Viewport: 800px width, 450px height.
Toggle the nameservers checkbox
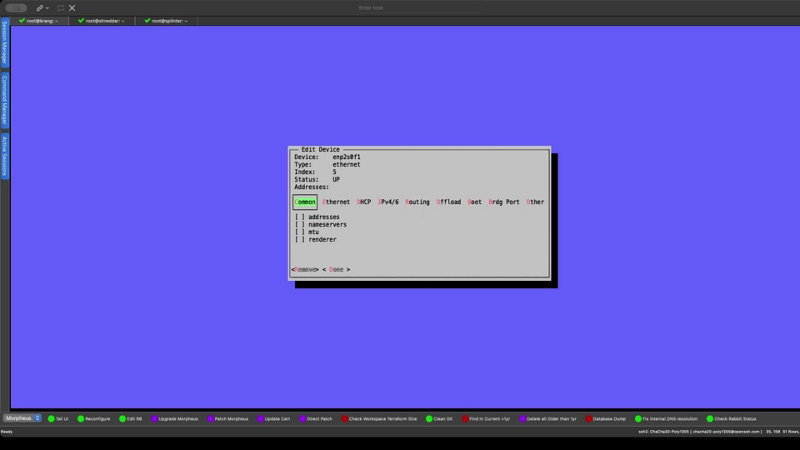pyautogui.click(x=300, y=225)
